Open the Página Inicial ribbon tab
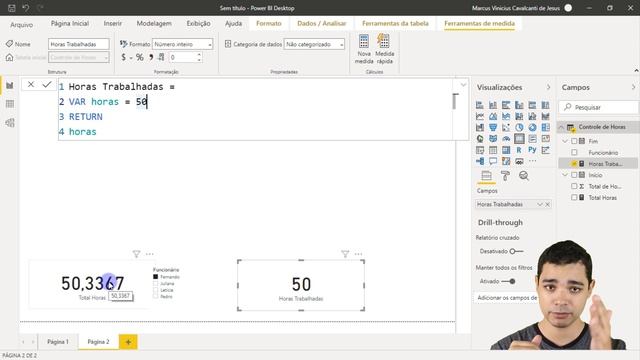Image resolution: width=640 pixels, height=360 pixels. (x=70, y=24)
